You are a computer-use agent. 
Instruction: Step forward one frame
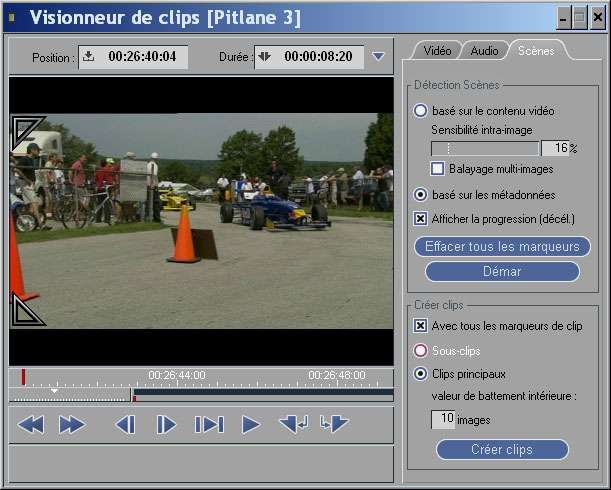click(166, 425)
